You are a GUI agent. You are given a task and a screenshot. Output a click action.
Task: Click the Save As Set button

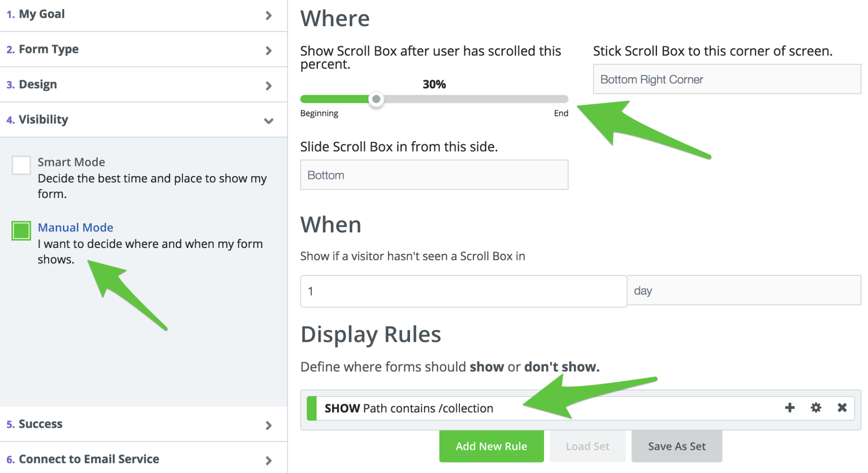coord(677,446)
